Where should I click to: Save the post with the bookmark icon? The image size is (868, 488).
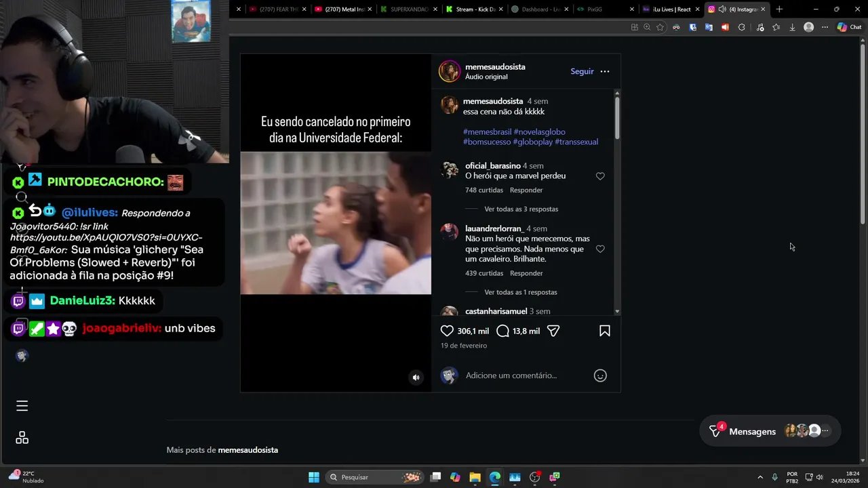tap(605, 331)
